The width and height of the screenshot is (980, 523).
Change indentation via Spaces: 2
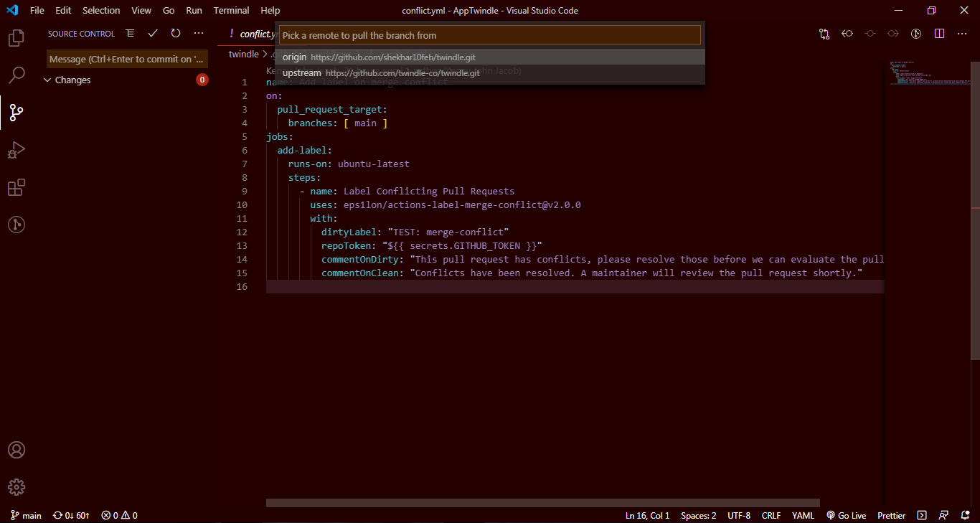[698, 515]
